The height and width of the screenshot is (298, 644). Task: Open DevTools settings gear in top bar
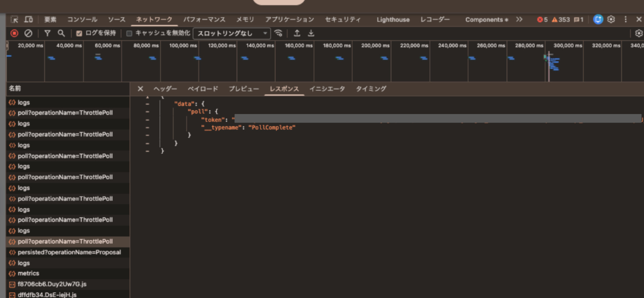(611, 19)
